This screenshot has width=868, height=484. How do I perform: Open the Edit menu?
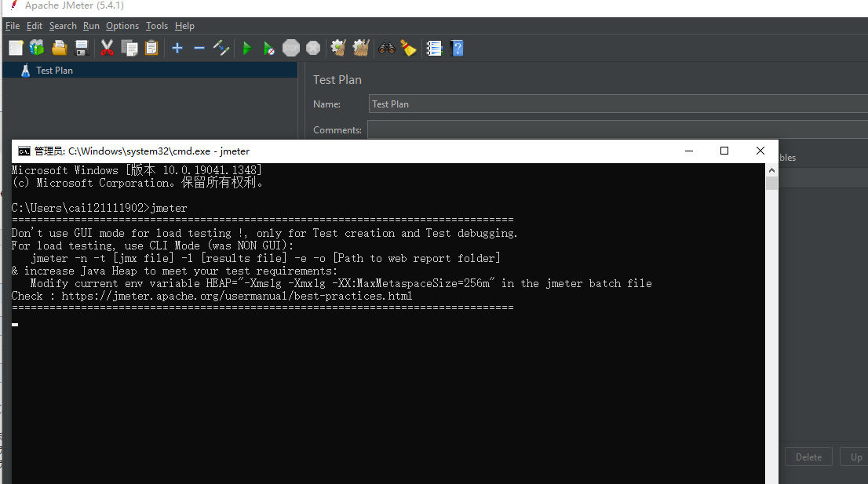coord(35,26)
